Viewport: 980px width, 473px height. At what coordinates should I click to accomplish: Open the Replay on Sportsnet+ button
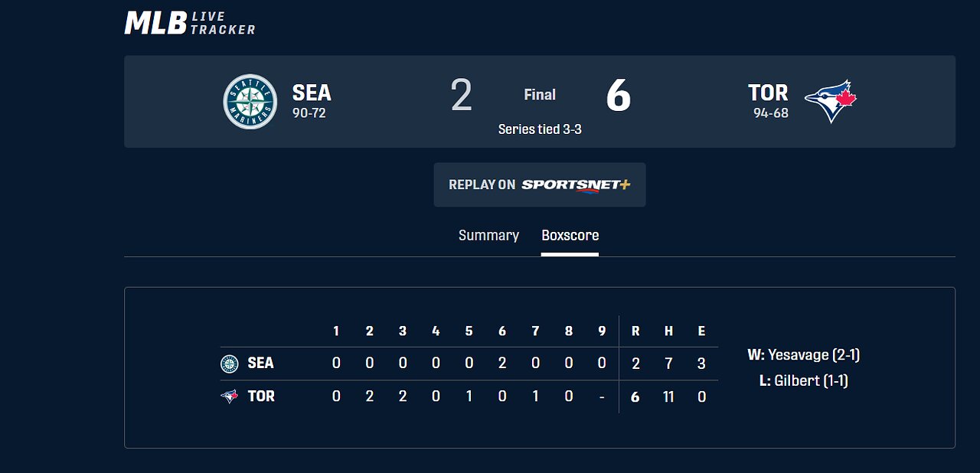click(540, 184)
